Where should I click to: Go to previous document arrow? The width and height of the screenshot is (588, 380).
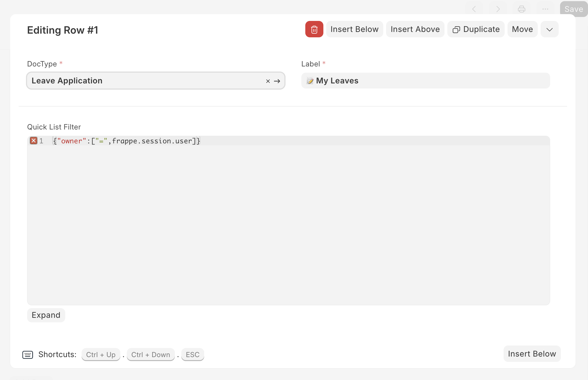474,9
